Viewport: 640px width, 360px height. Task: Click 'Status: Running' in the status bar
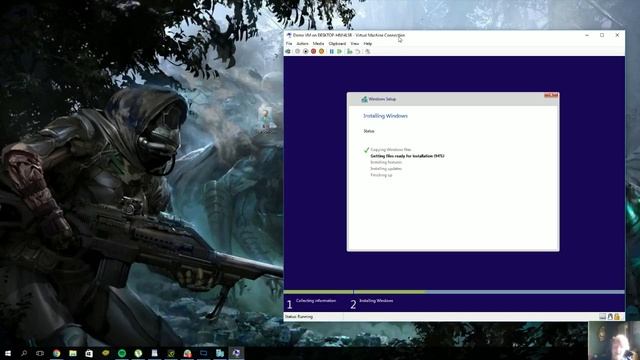point(299,317)
